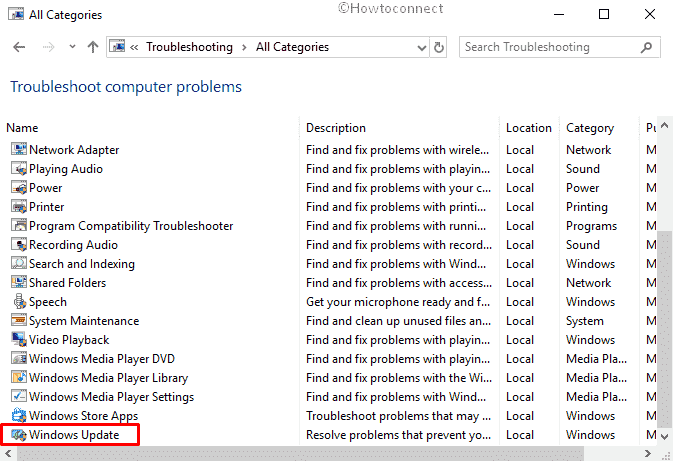
Task: Select the Shared Folders row name
Action: click(x=67, y=283)
